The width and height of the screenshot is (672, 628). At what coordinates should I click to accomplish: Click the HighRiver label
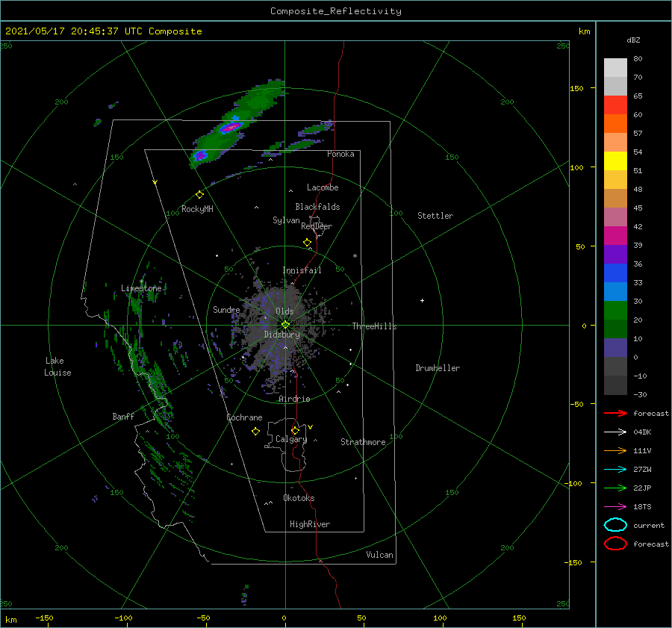point(310,524)
